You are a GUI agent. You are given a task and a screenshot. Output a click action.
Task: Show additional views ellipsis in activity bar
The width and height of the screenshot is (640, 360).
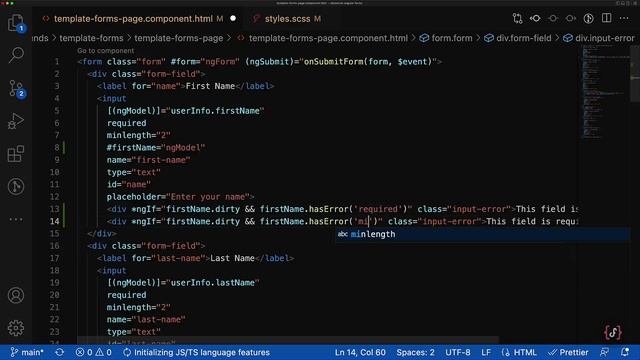[16, 219]
